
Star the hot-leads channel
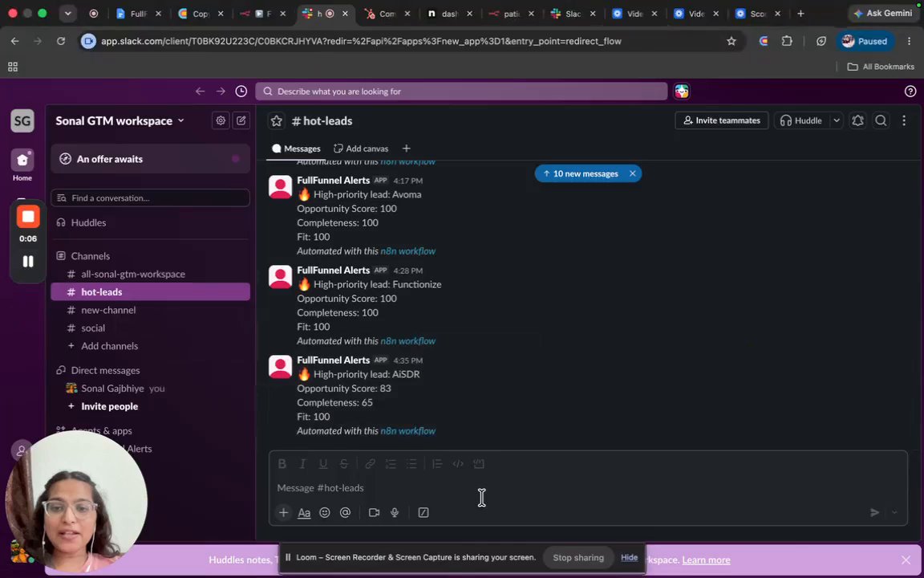click(x=277, y=121)
